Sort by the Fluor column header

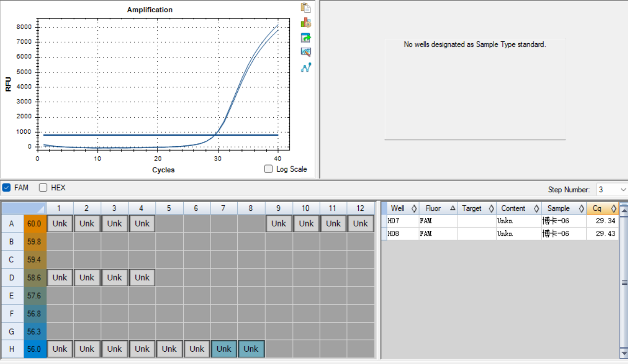tap(438, 208)
